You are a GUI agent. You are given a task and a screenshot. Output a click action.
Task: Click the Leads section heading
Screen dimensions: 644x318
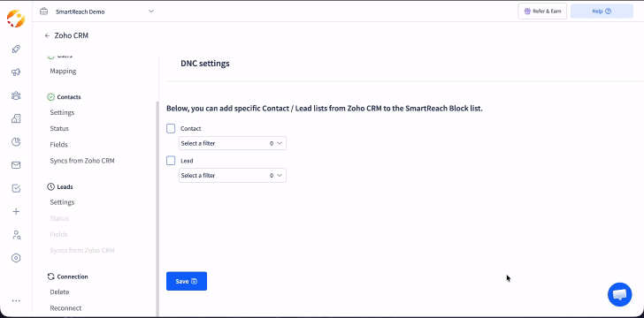(x=65, y=186)
